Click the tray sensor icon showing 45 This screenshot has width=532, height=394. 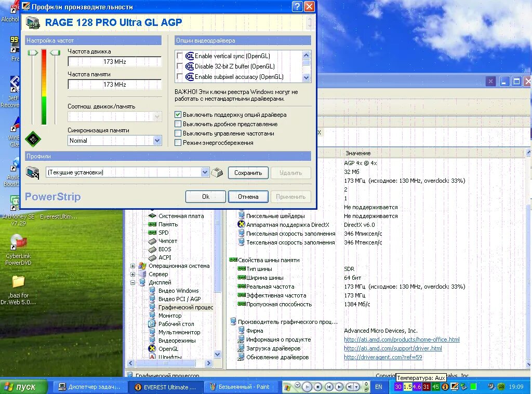click(x=436, y=387)
